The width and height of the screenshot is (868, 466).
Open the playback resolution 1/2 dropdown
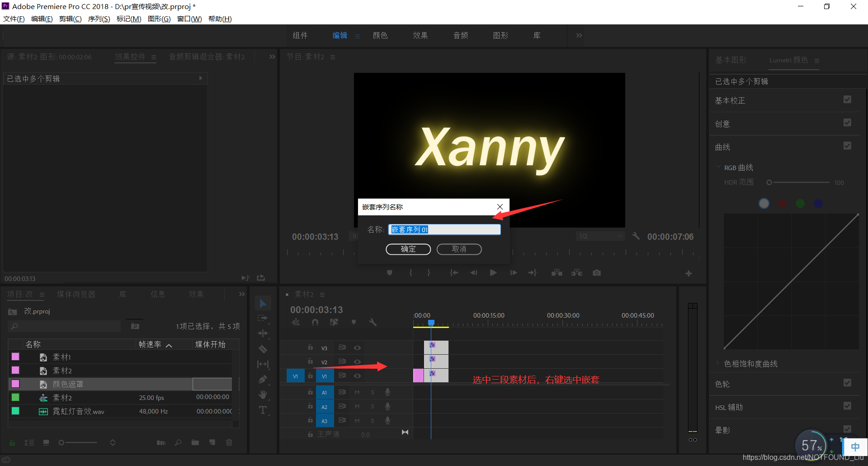coord(600,236)
